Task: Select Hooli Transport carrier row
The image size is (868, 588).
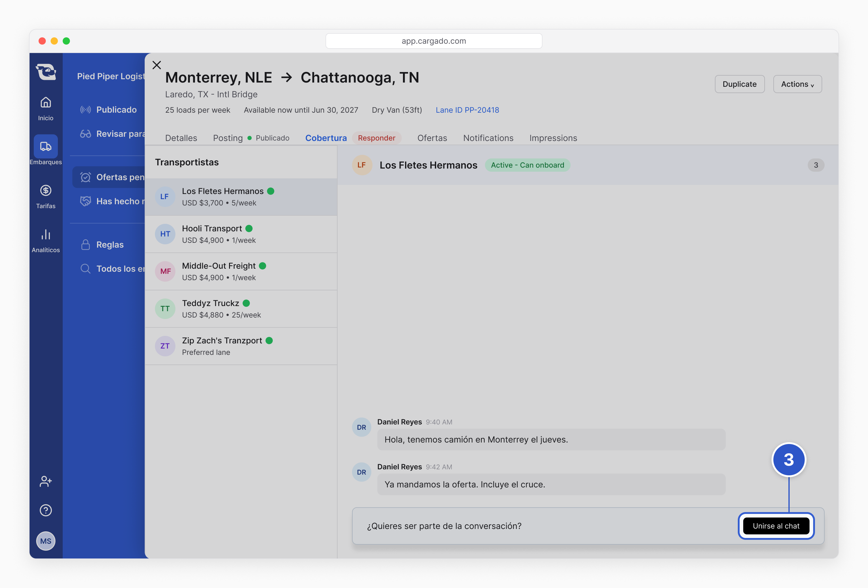Action: coord(241,234)
